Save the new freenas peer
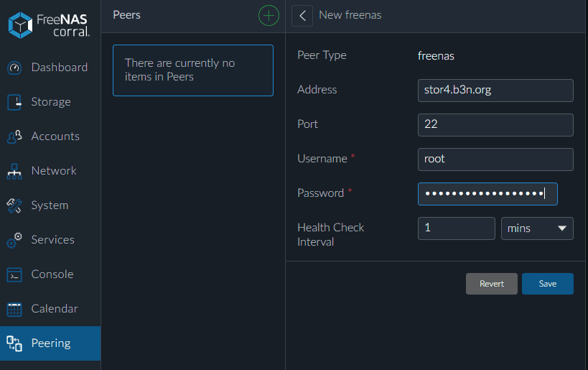 click(x=548, y=284)
